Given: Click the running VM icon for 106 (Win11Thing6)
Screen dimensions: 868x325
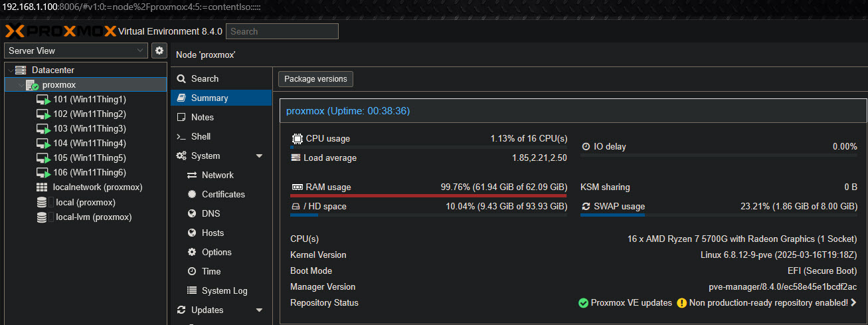Looking at the screenshot, I should (43, 173).
